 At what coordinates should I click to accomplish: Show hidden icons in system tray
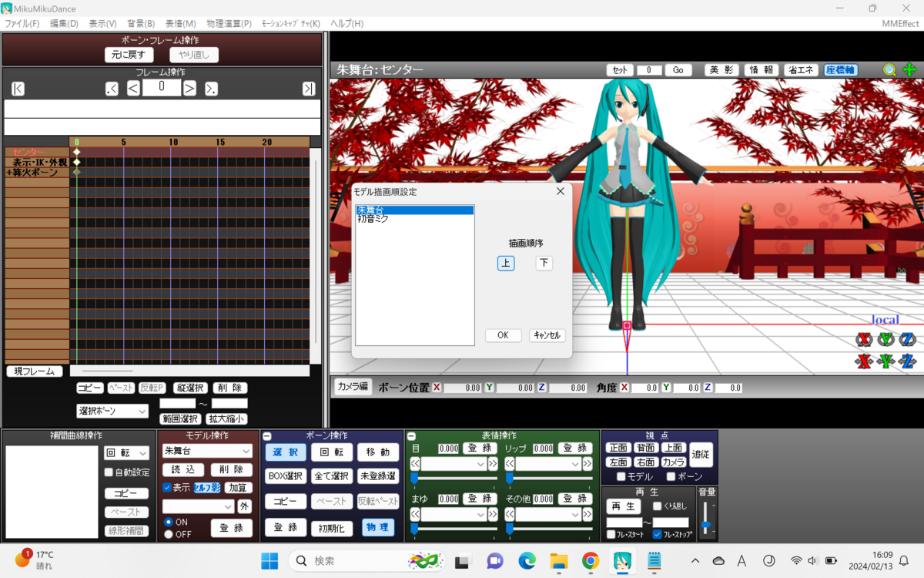pos(695,561)
